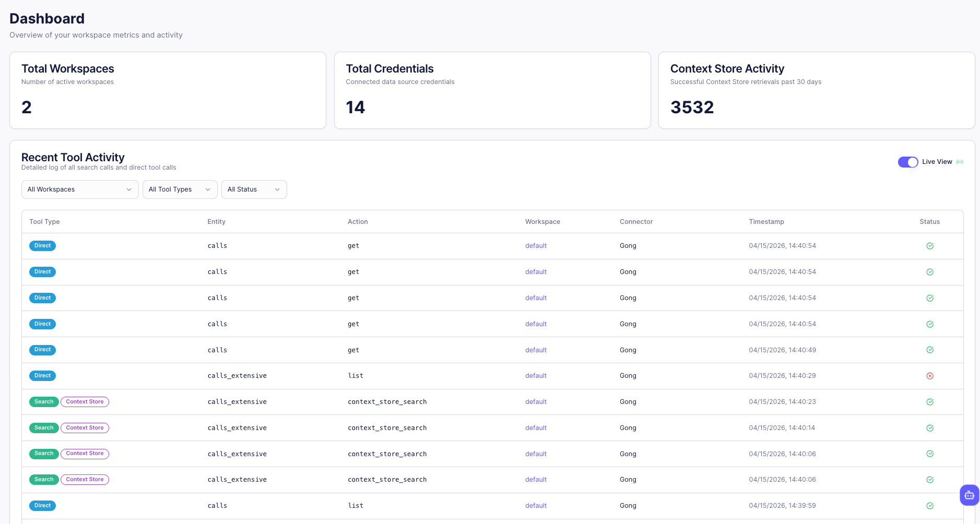Open the chatbot assistant floating button
Screen dimensions: 980x524
[969, 495]
